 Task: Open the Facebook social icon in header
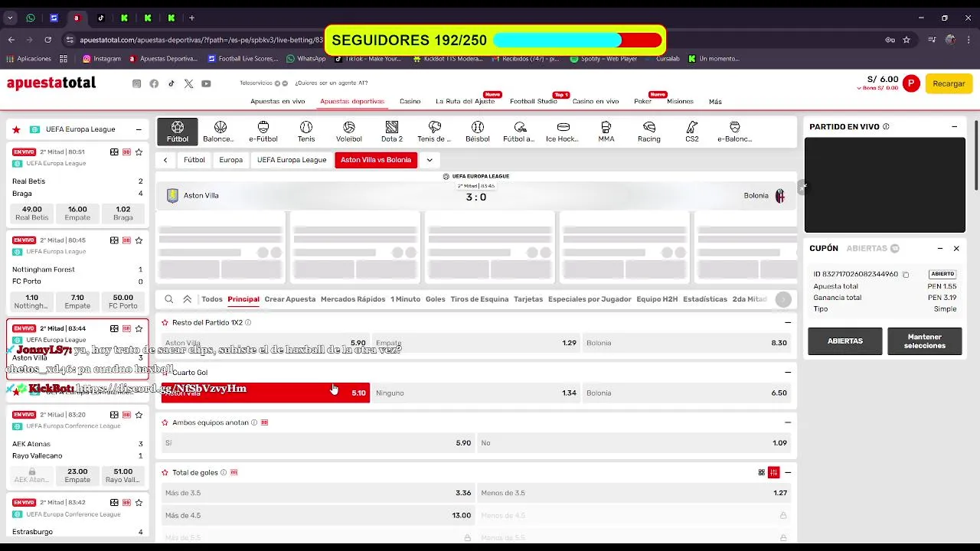154,83
